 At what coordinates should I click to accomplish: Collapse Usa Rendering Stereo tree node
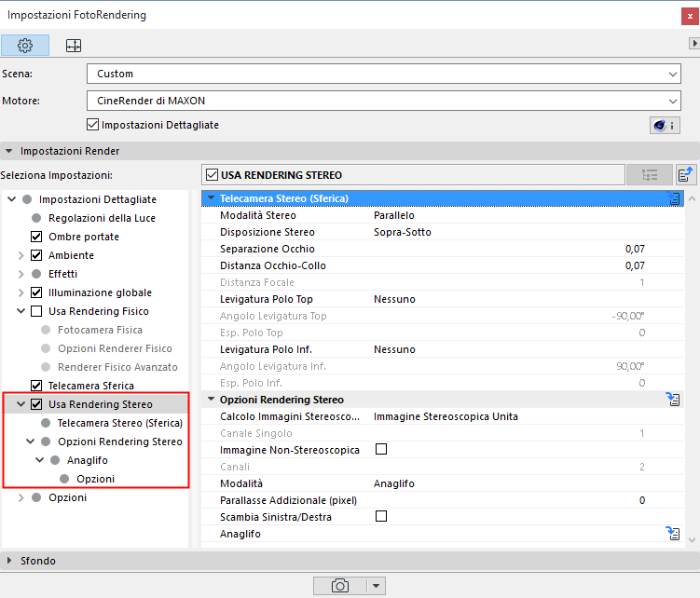point(21,404)
